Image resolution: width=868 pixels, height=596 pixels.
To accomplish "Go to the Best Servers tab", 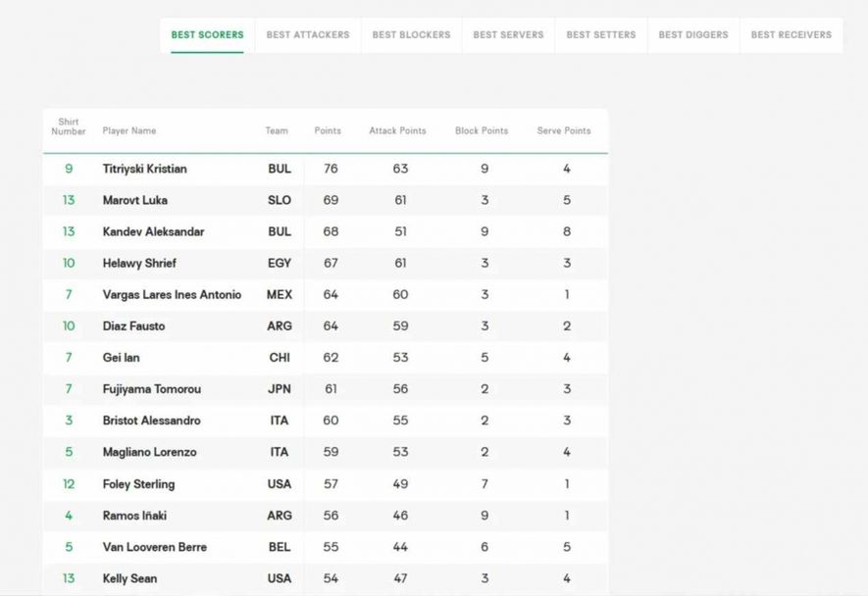I will pos(508,35).
